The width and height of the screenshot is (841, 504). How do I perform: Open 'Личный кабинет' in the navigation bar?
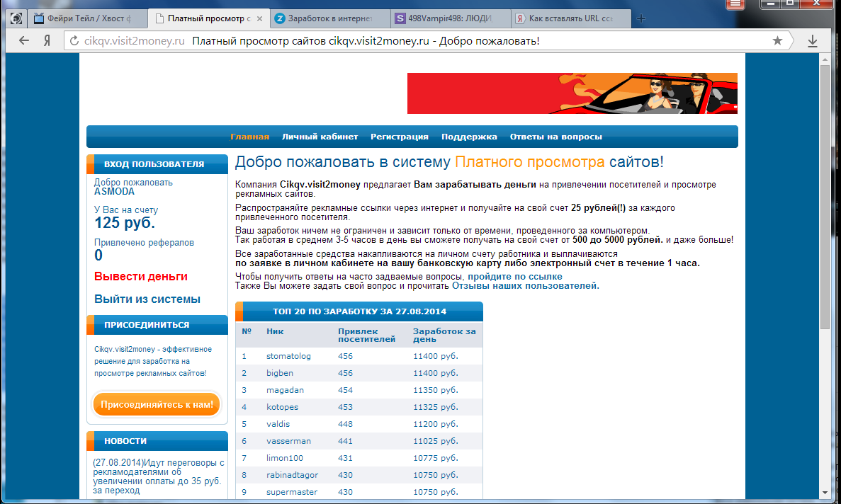[x=320, y=137]
